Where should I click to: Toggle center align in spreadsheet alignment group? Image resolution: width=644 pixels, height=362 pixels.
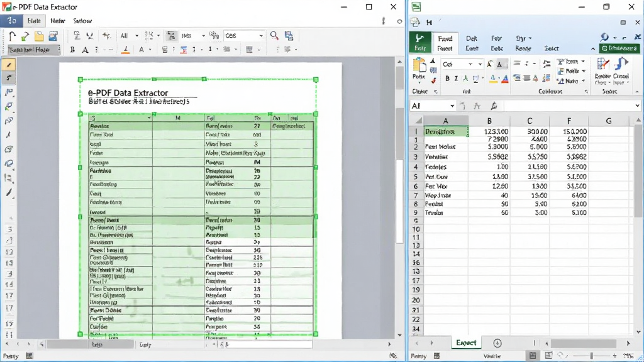526,78
